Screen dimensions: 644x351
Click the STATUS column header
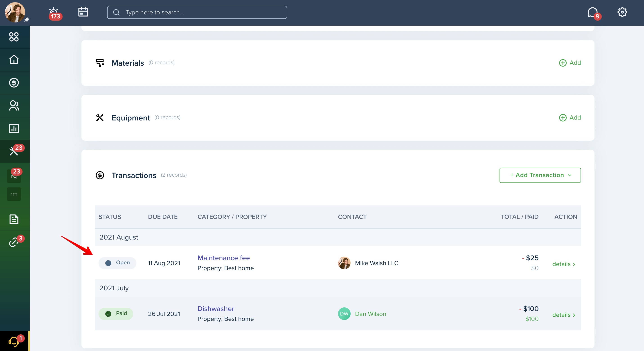[x=110, y=217]
